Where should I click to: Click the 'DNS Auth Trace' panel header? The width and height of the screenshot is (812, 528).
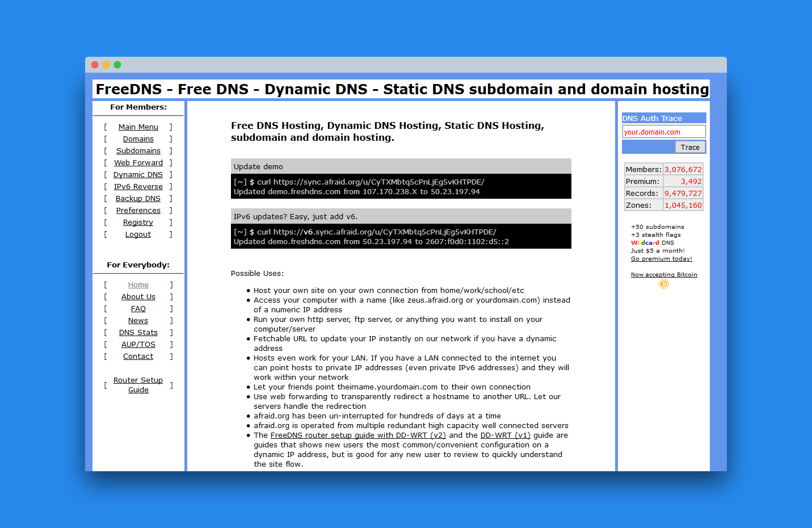pos(664,118)
